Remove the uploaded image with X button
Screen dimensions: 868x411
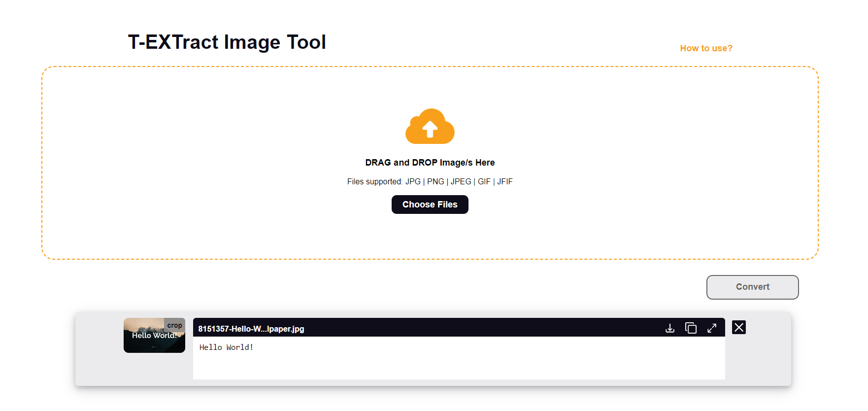point(739,327)
